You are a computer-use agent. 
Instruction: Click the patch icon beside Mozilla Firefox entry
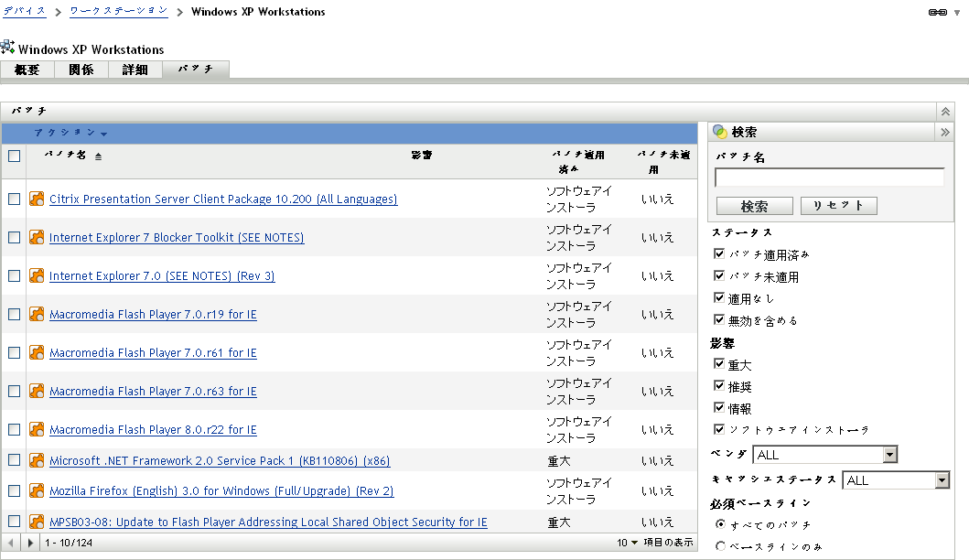(36, 490)
